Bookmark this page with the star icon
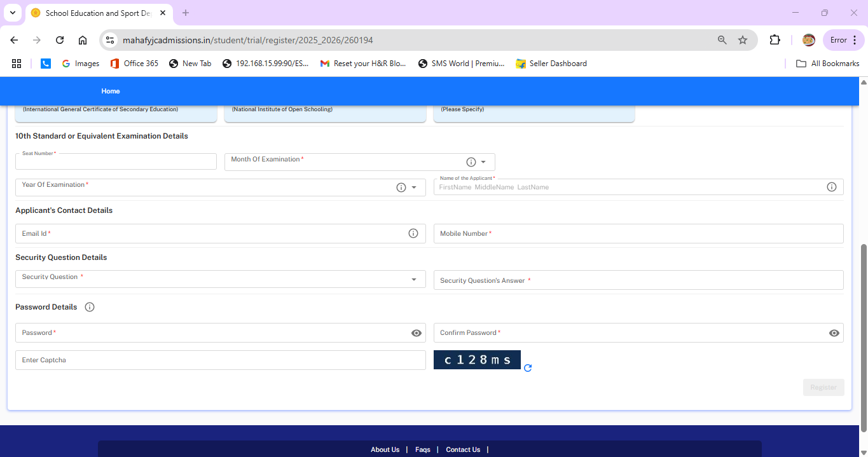Screen dimensions: 868x457 (x=743, y=40)
